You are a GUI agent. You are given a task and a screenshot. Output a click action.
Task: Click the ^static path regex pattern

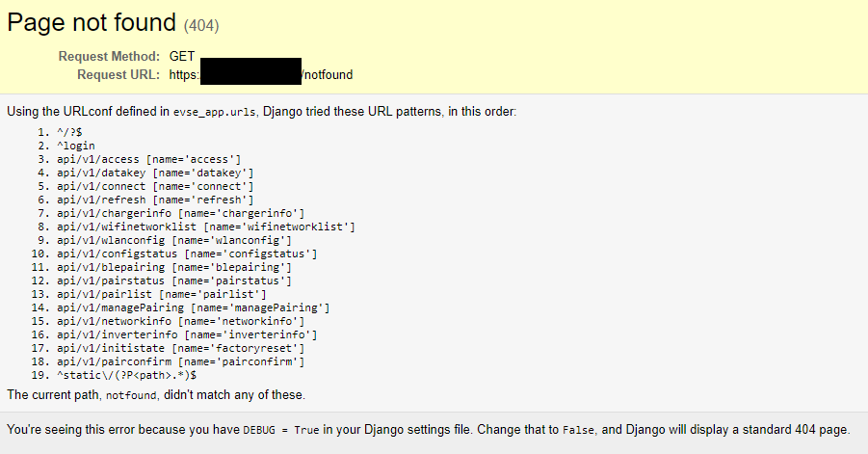[126, 375]
